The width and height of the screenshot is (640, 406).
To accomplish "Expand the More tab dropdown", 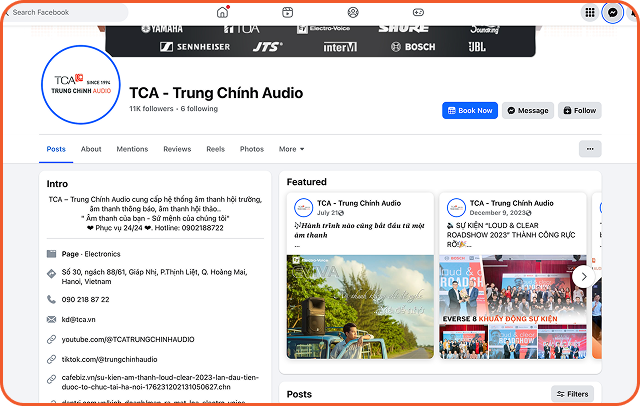I will tap(292, 149).
